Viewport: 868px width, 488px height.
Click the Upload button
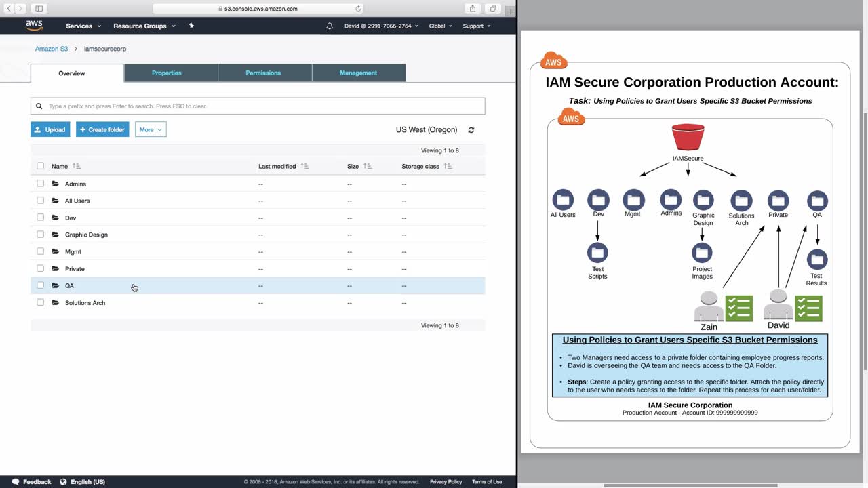coord(50,129)
